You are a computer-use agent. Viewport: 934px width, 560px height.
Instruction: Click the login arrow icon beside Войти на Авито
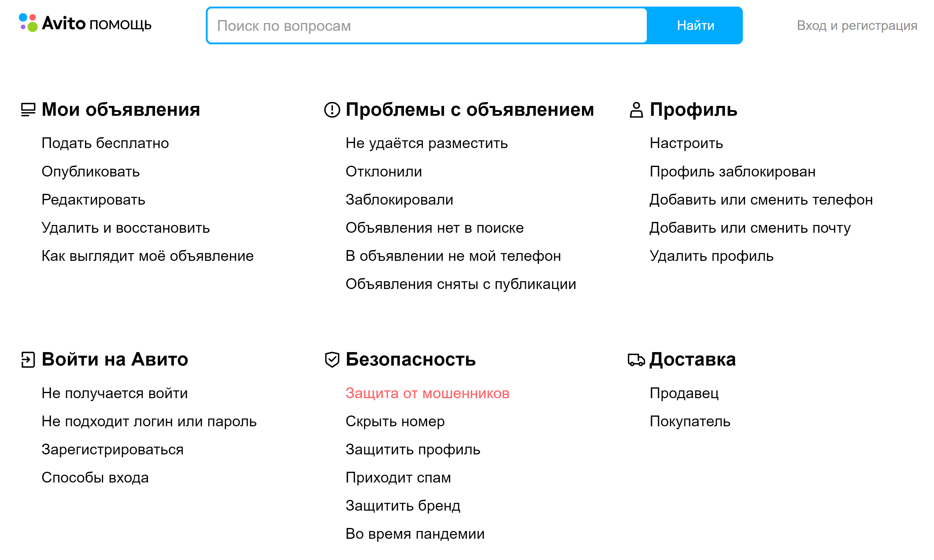pyautogui.click(x=28, y=359)
